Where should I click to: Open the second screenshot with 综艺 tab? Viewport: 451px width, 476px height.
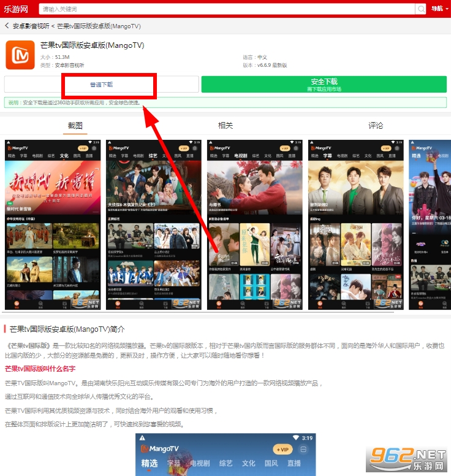(x=153, y=225)
